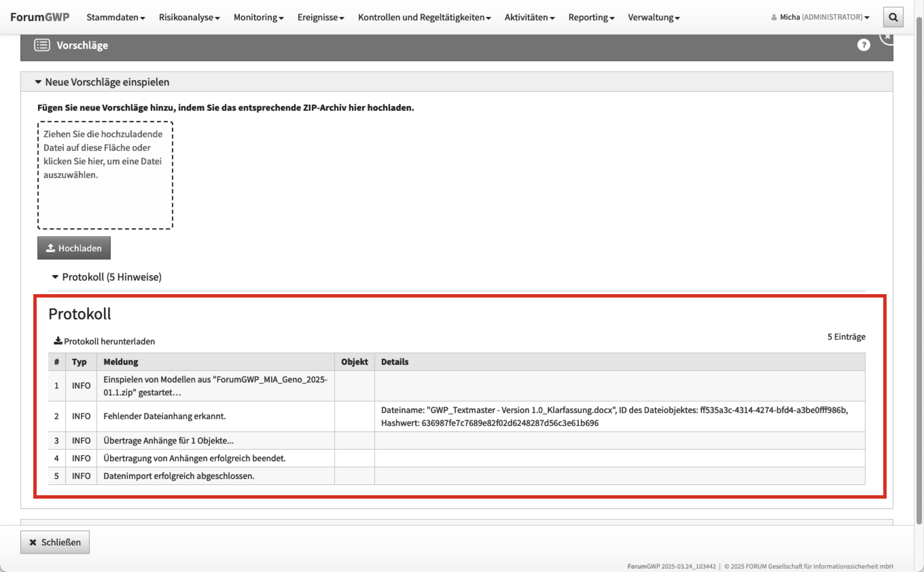Open the Verwaltung dropdown menu
Screen dimensions: 924x572
[x=654, y=17]
